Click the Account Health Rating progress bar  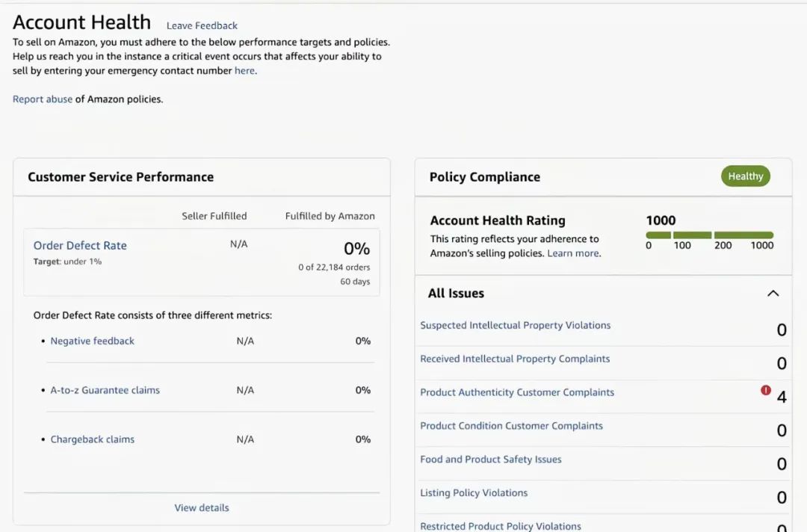coord(709,235)
